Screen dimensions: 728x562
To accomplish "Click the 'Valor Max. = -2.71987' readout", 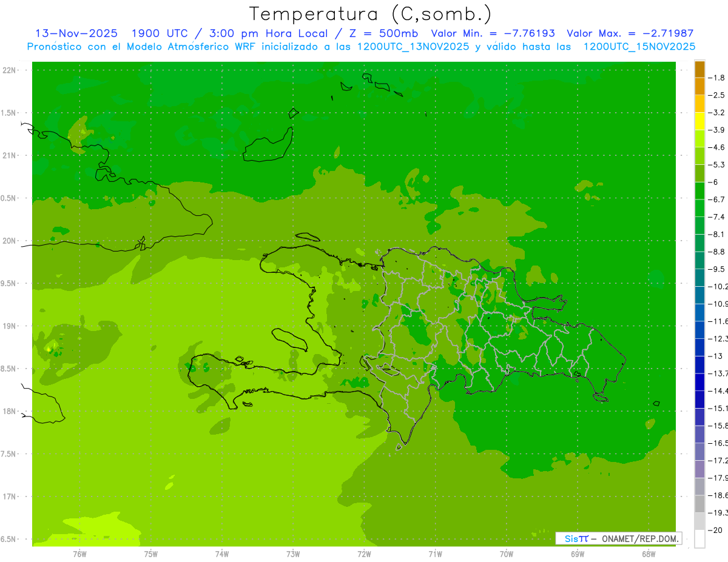I will tap(630, 33).
